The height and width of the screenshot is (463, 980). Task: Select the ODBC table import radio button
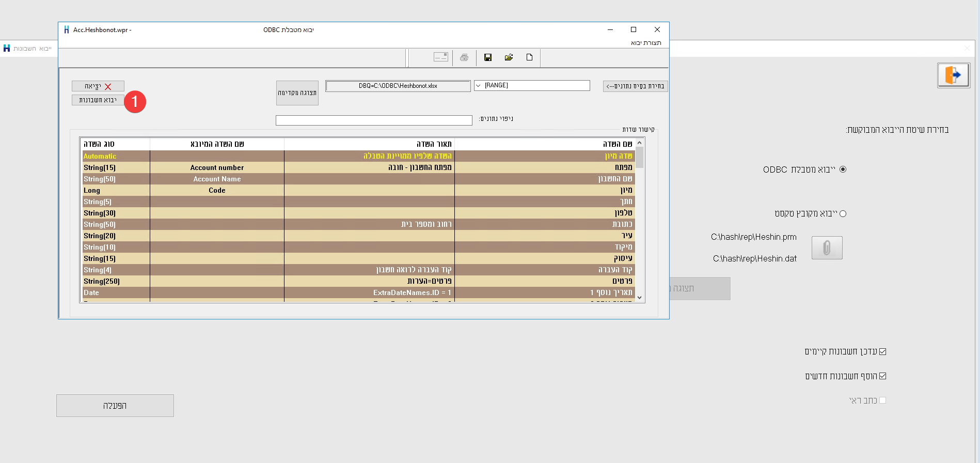(x=843, y=169)
